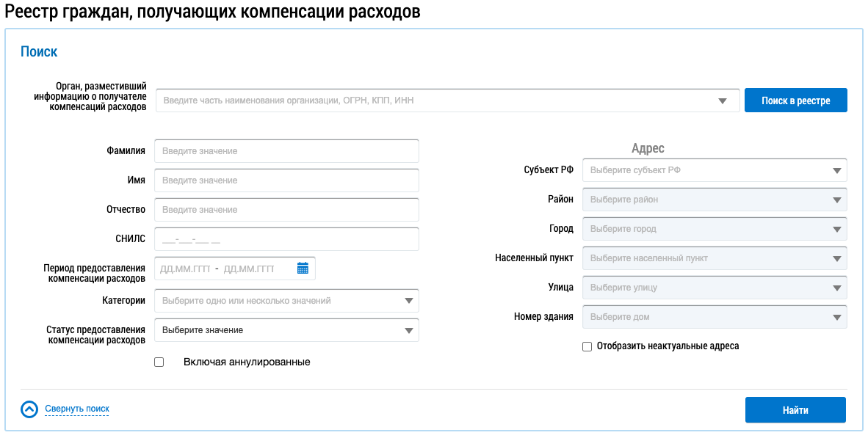Select the 'Отчество' input field

[286, 210]
